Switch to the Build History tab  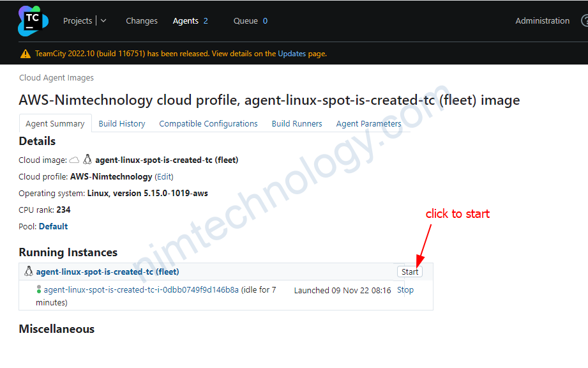click(x=122, y=123)
